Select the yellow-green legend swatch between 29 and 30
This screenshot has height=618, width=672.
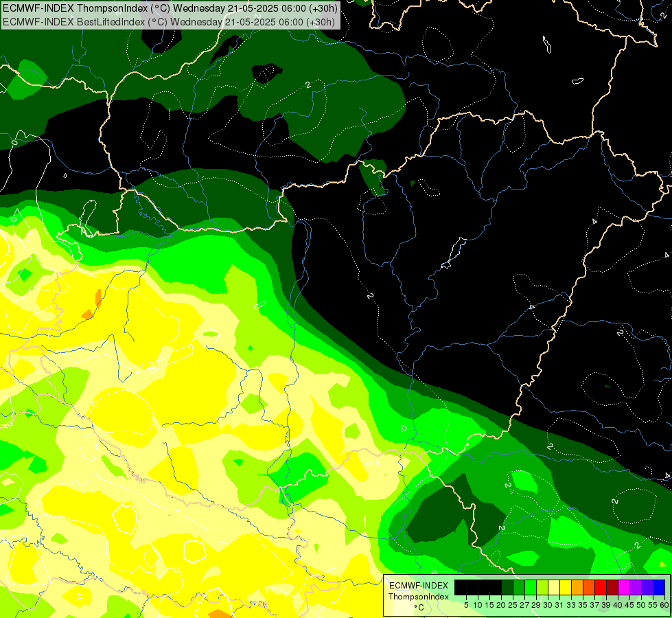(x=542, y=587)
